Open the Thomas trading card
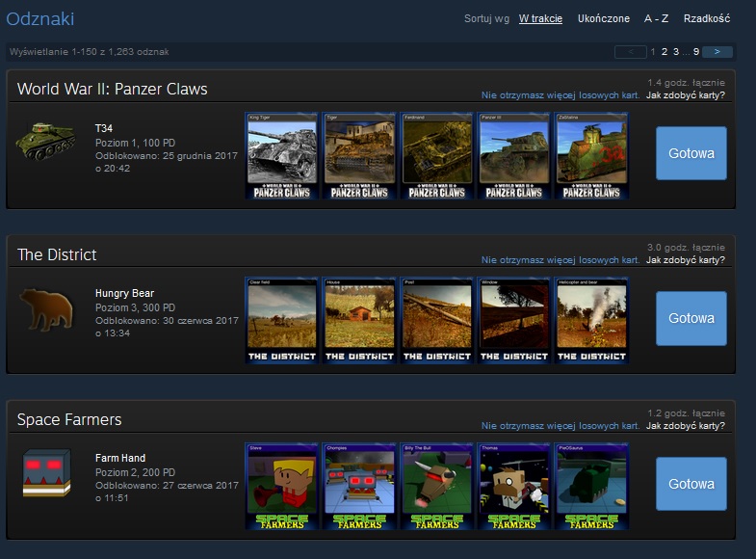Viewport: 756px width, 559px height. [514, 486]
